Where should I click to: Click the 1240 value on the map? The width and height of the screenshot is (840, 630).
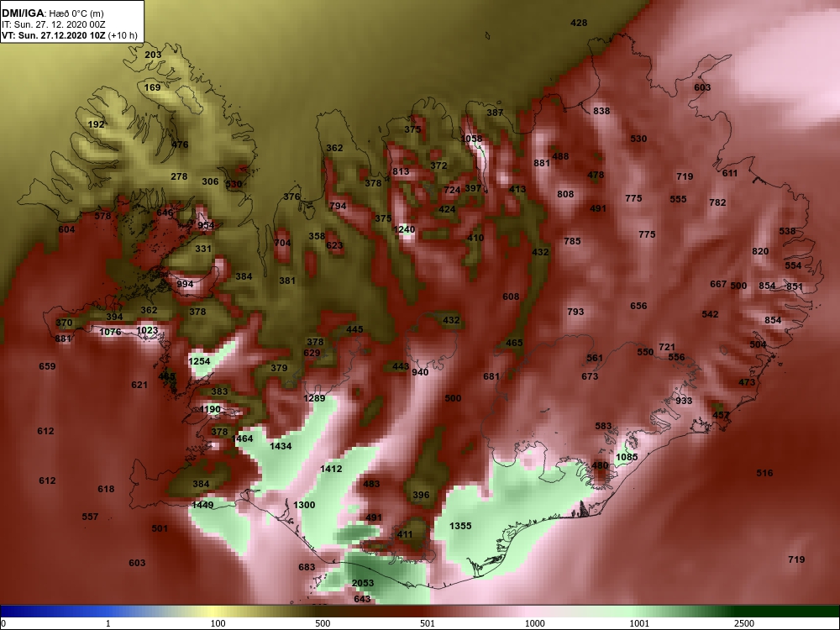[x=404, y=230]
